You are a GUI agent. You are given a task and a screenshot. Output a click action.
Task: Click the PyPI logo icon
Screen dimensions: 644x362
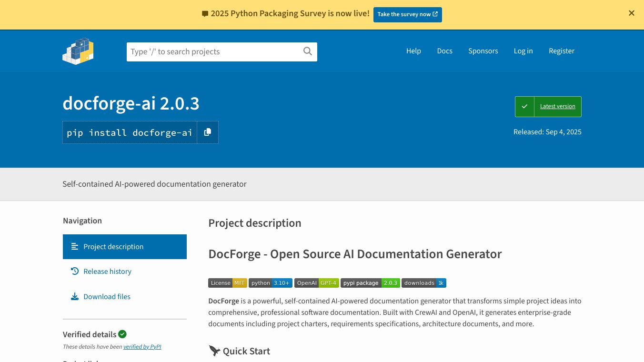[78, 51]
